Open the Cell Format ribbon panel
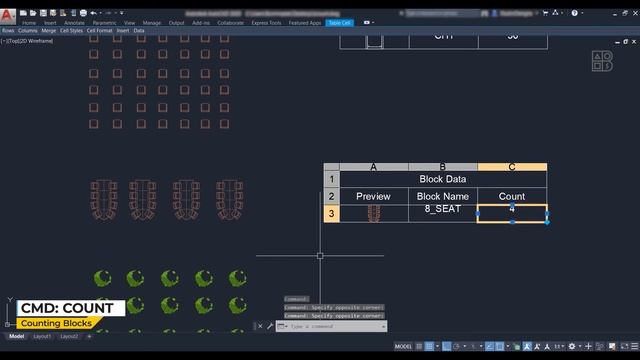This screenshot has height=360, width=640. point(99,31)
